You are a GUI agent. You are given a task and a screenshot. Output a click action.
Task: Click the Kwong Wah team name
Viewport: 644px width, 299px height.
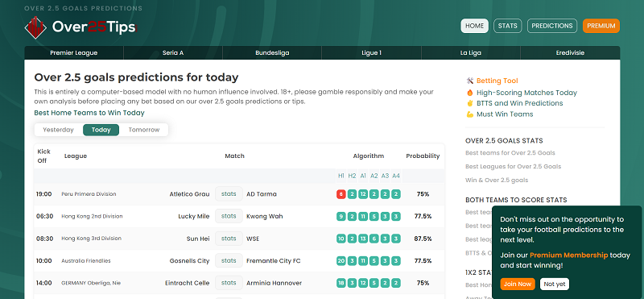click(265, 216)
